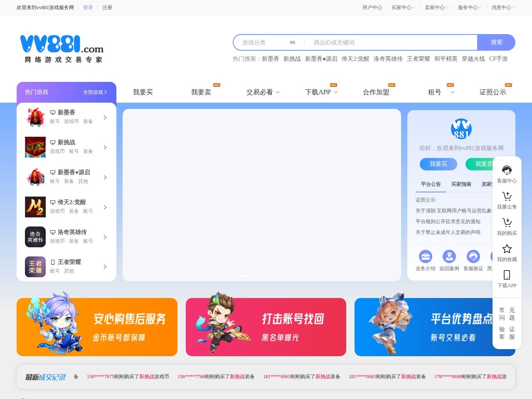
Task: Open the 安心购售后服务 banner
Action: [x=97, y=327]
